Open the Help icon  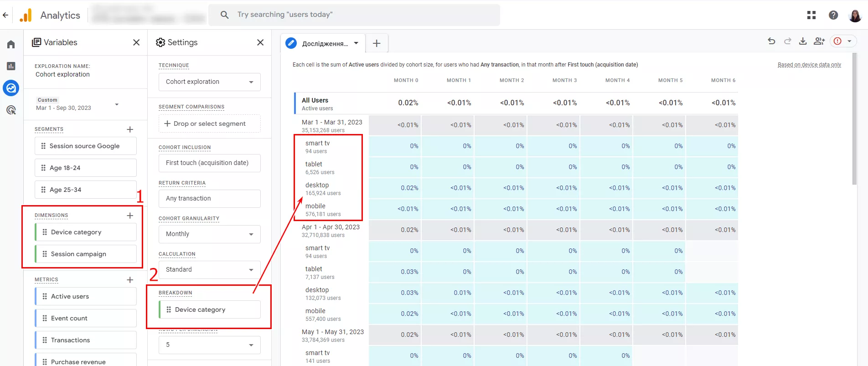click(833, 15)
